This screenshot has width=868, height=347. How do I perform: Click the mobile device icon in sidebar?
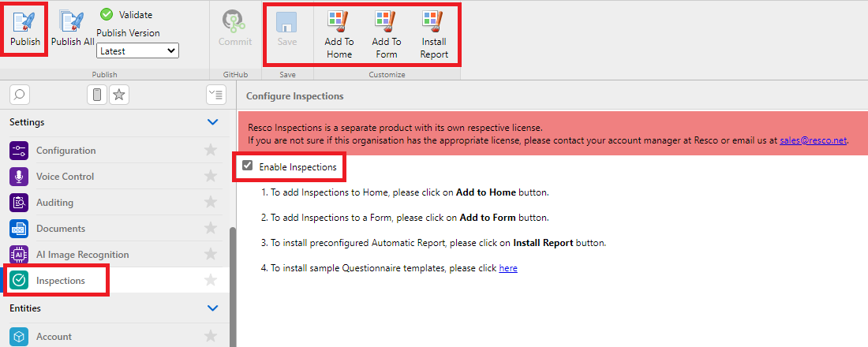97,95
